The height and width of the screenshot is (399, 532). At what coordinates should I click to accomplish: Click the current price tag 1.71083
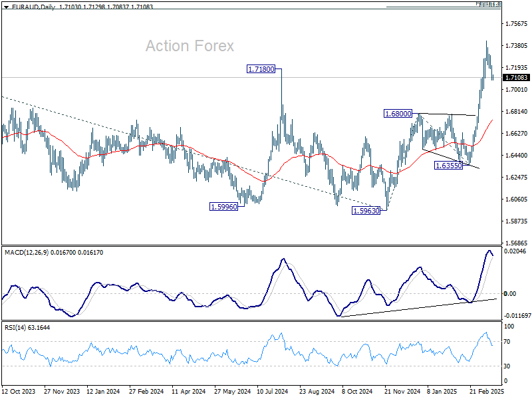[516, 78]
